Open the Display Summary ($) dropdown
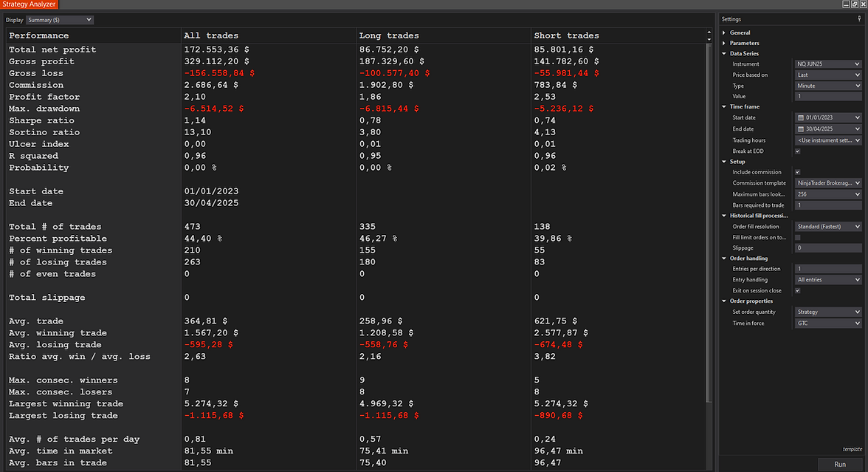Image resolution: width=868 pixels, height=472 pixels. [x=60, y=20]
